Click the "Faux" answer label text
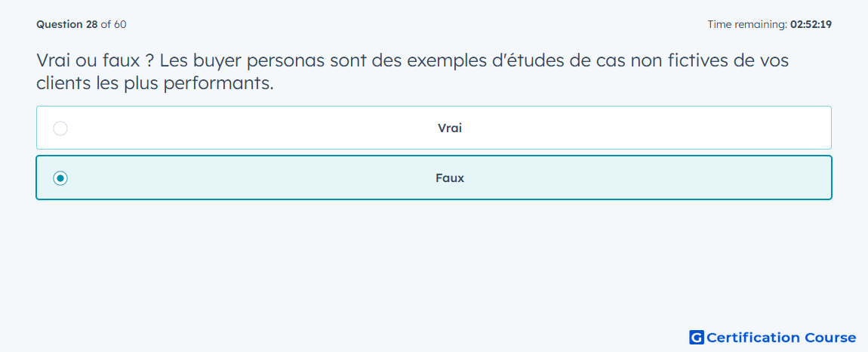Viewport: 868px width, 352px height. [x=449, y=178]
